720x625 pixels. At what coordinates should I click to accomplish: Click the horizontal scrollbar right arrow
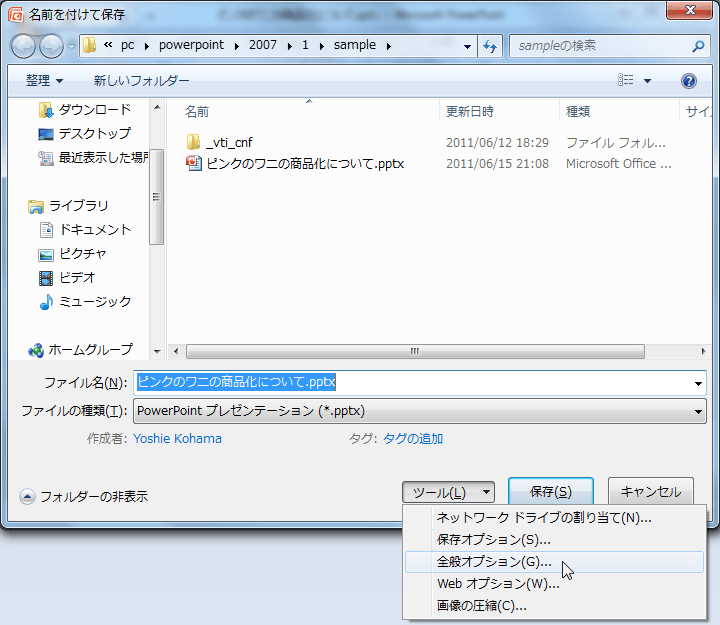[x=703, y=352]
